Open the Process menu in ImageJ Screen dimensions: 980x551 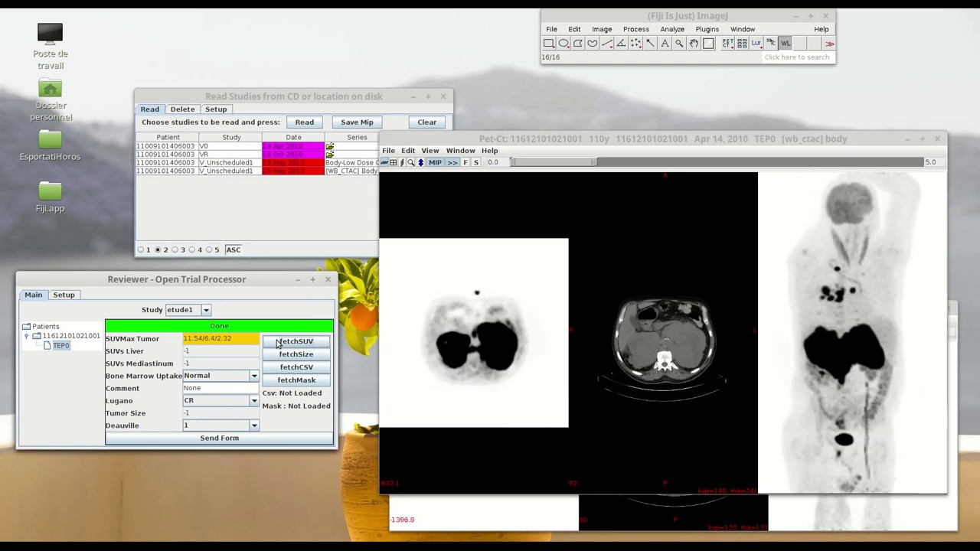pos(635,29)
